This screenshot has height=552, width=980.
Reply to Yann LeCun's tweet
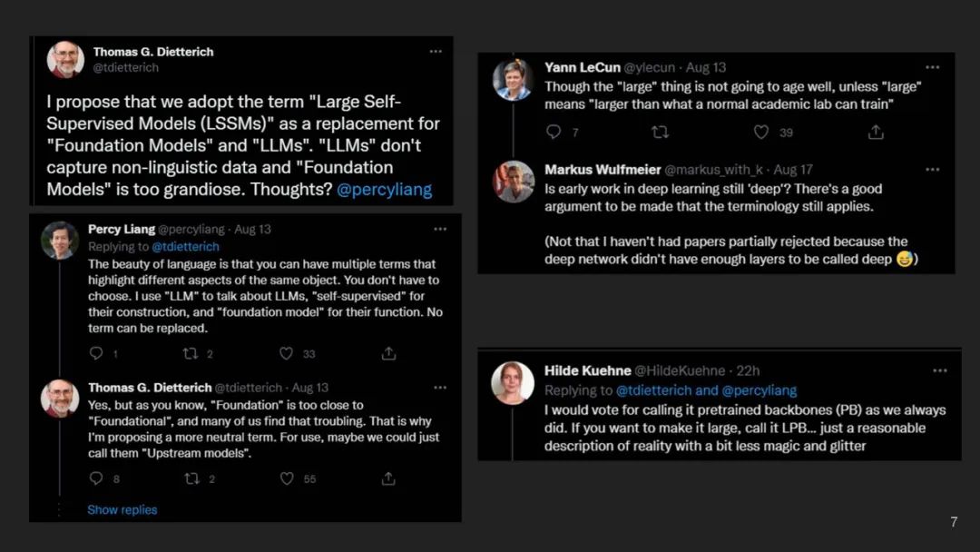[554, 132]
